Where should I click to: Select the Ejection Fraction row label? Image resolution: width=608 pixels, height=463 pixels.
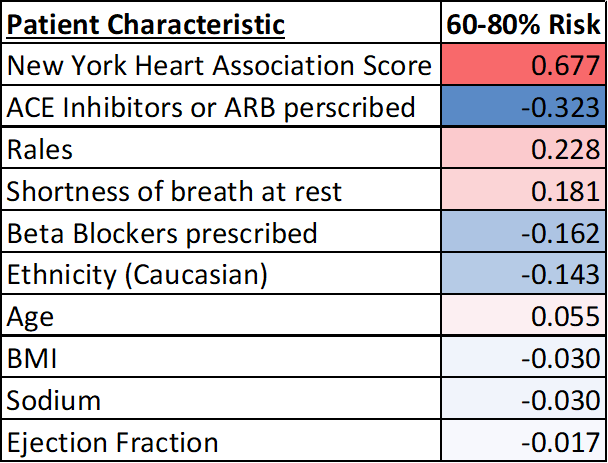pyautogui.click(x=220, y=442)
